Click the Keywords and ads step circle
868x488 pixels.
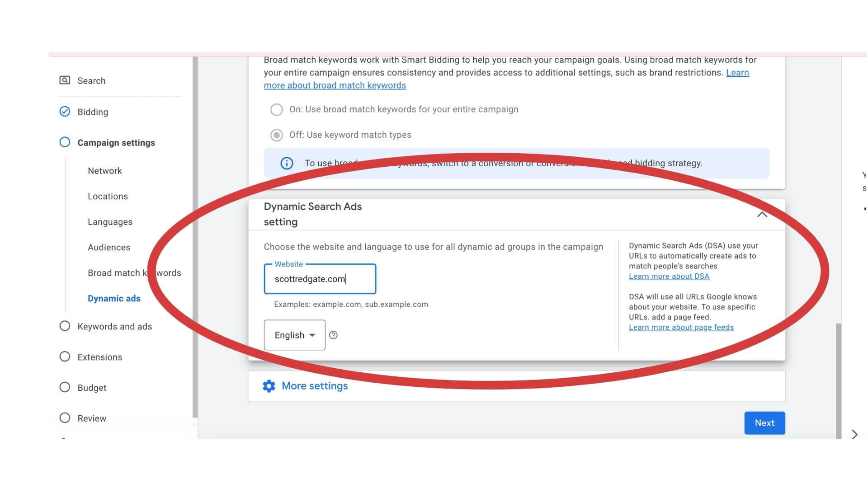tap(65, 326)
